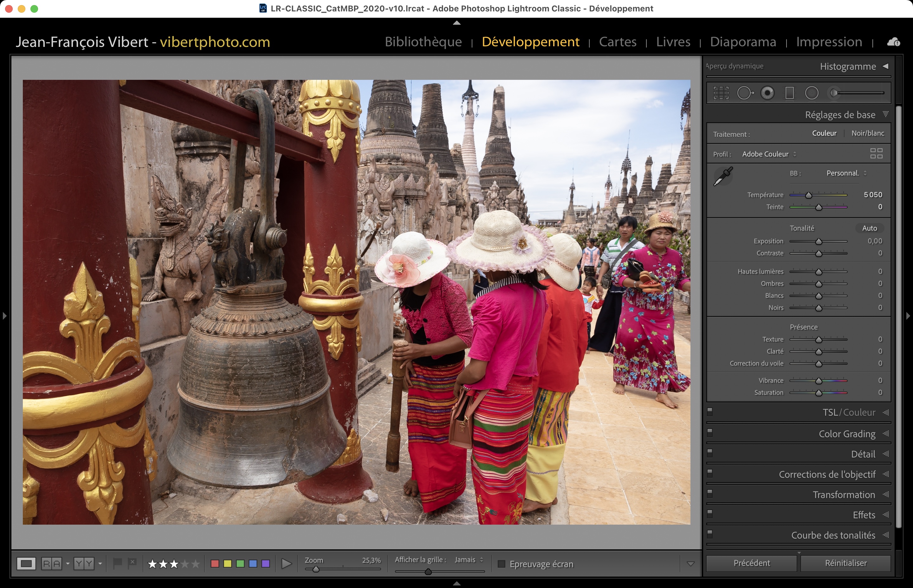The width and height of the screenshot is (913, 588).
Task: Click the Réinitialiser button
Action: pos(845,563)
